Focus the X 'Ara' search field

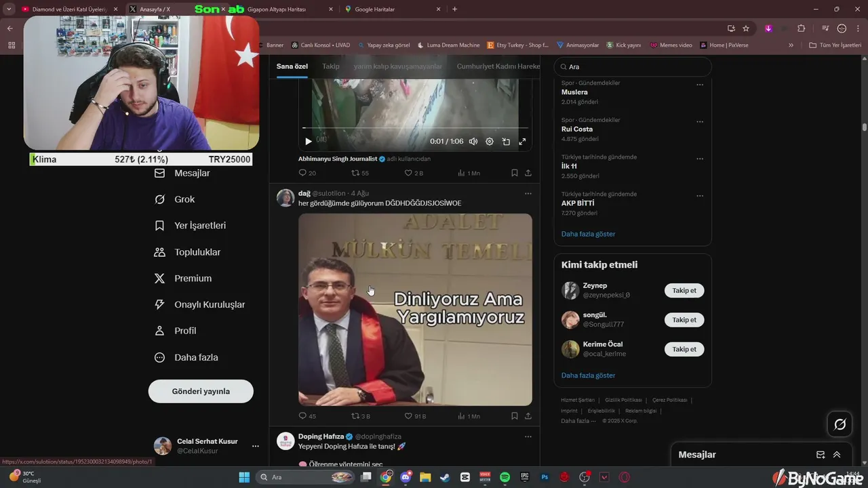[x=633, y=67]
